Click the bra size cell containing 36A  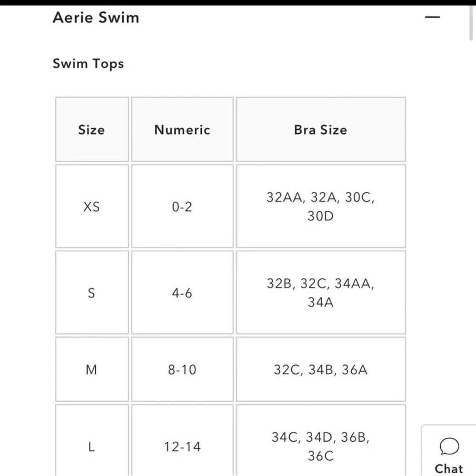pos(321,369)
